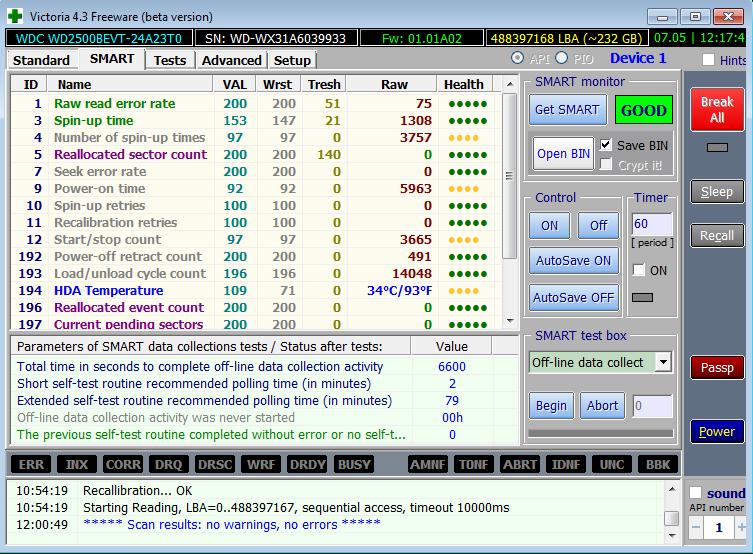Select the Load/unload cycle count row

click(255, 274)
